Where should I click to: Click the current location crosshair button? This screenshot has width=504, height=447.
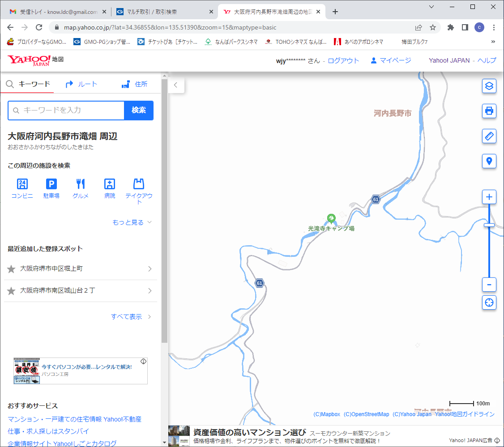(489, 302)
